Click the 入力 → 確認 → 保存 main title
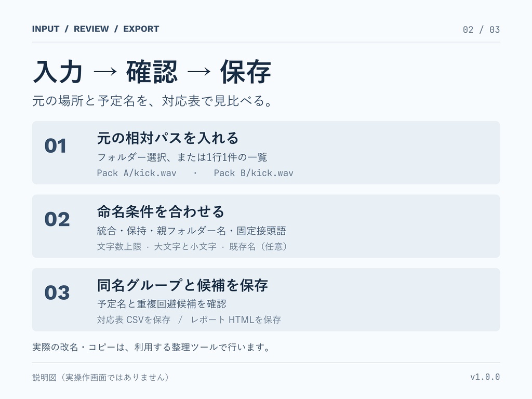 pyautogui.click(x=152, y=72)
